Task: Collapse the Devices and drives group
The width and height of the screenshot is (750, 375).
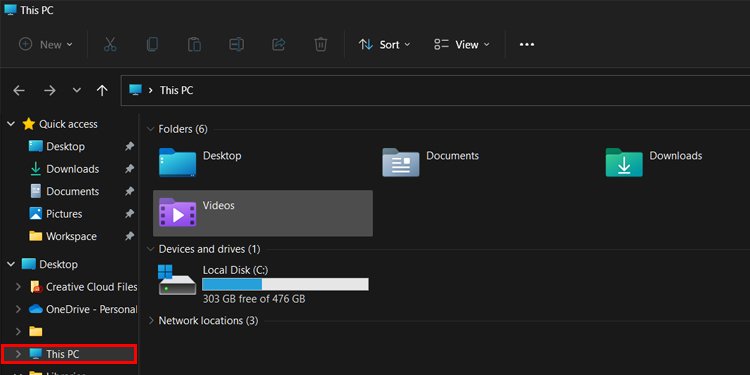Action: 151,249
